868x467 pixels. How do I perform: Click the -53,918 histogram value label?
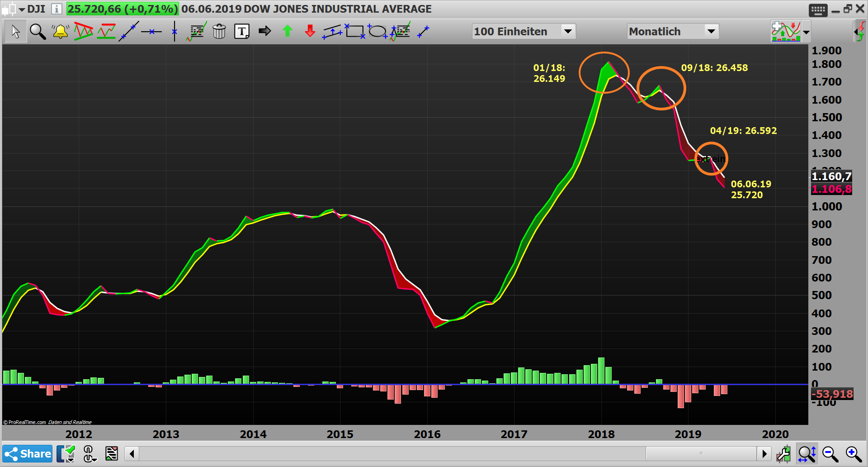click(832, 394)
